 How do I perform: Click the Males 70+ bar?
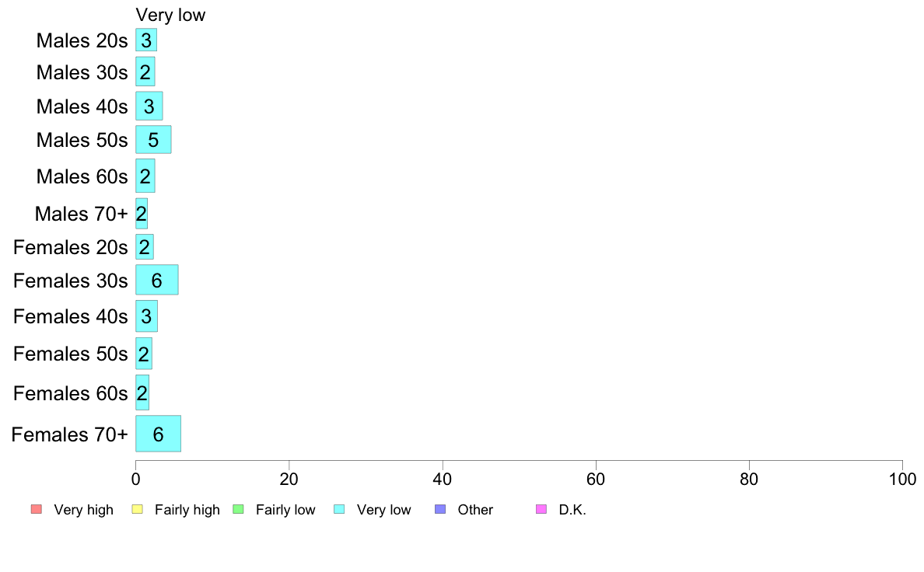pos(142,213)
